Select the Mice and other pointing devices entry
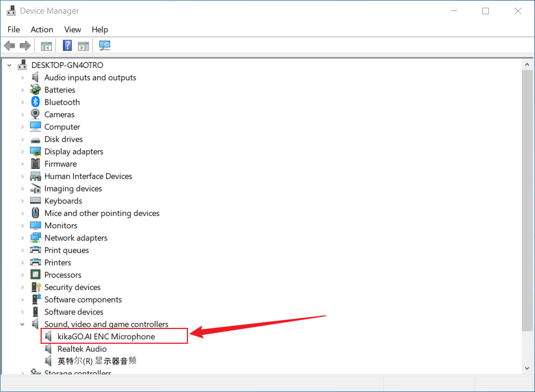This screenshot has width=535, height=392. click(x=101, y=213)
